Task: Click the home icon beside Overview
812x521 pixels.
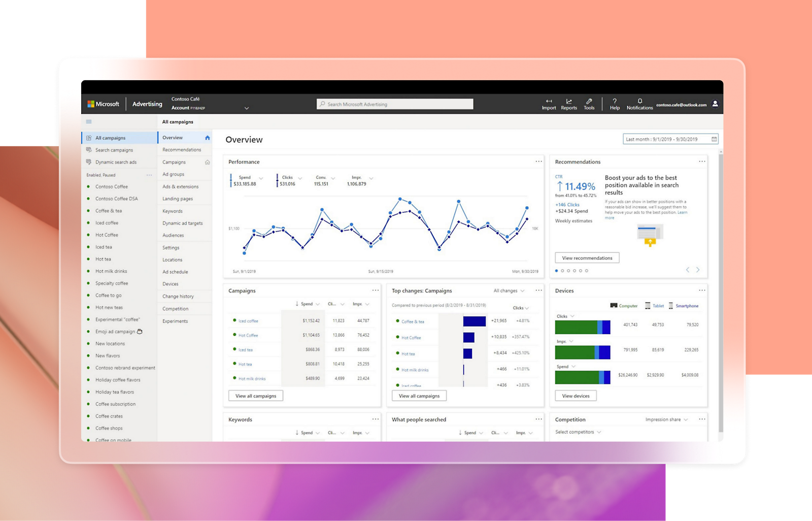Action: tap(207, 138)
